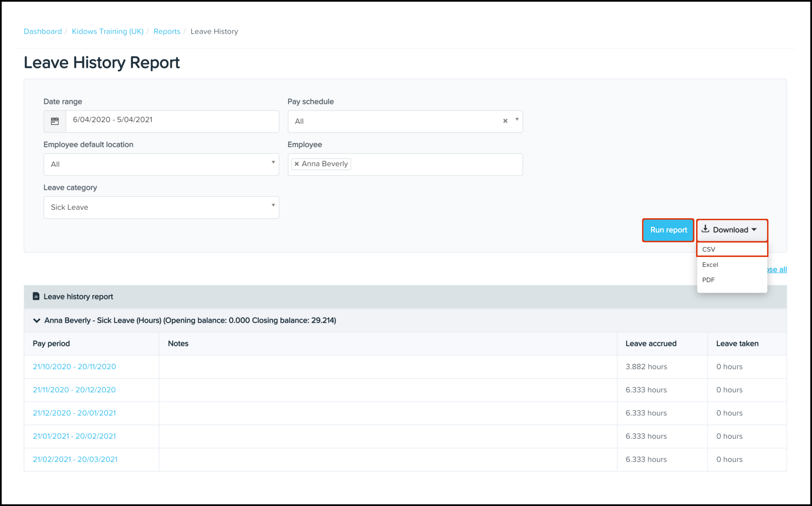Remove Anna Beverly employee tag
This screenshot has height=506, width=812.
tap(297, 164)
